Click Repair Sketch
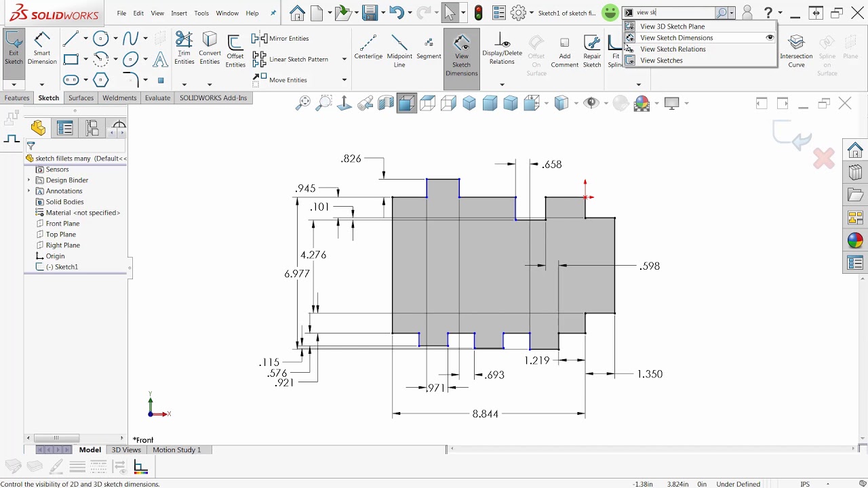 tap(592, 52)
